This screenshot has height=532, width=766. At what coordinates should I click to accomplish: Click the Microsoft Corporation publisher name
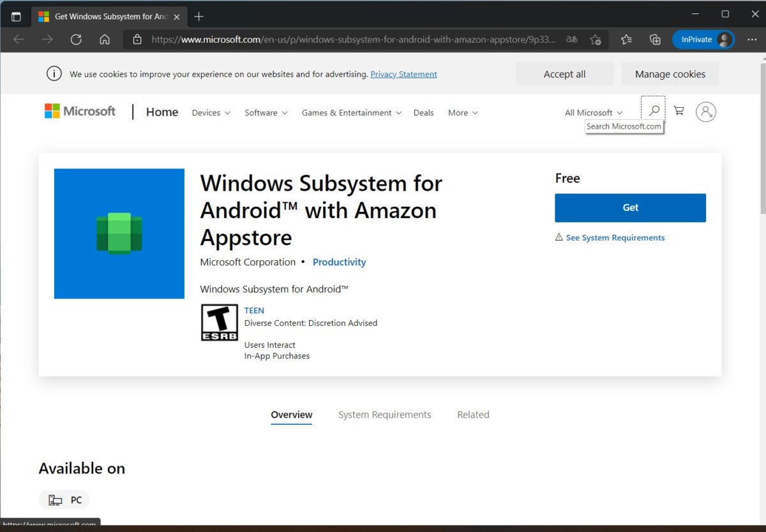click(248, 262)
